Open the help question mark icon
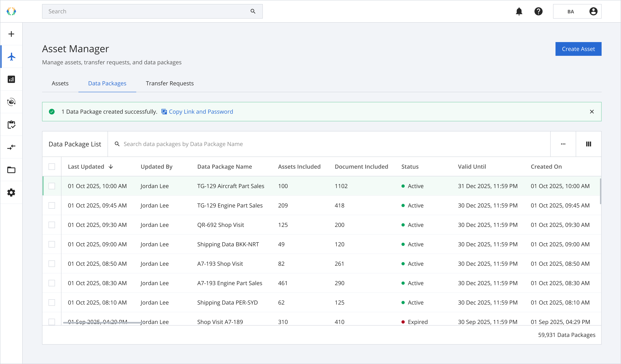Viewport: 621px width, 364px height. [x=539, y=11]
